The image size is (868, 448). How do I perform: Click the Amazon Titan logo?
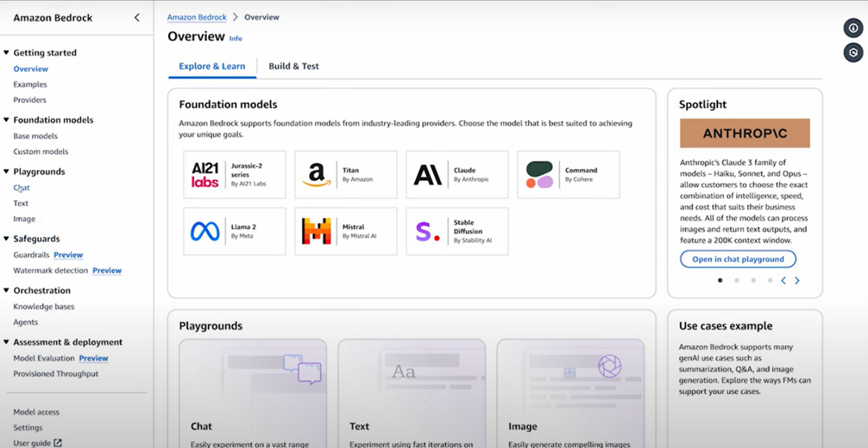coord(316,175)
